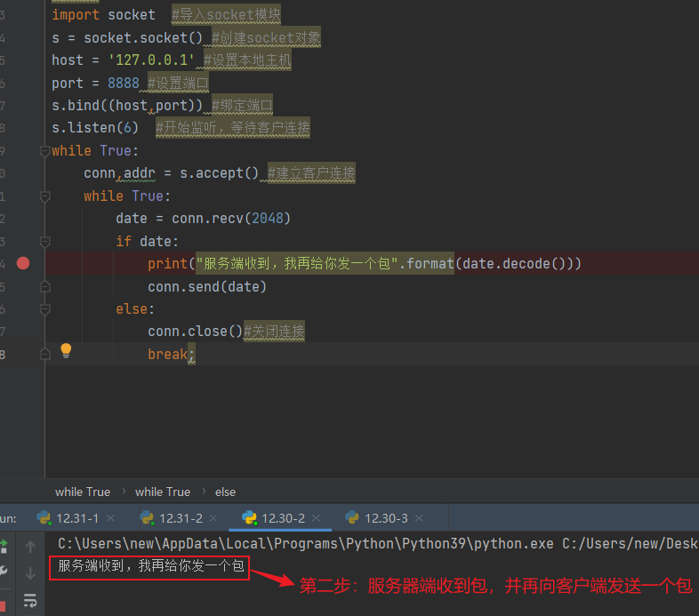Image resolution: width=699 pixels, height=616 pixels.
Task: Click the green rerun icon
Action: coord(4,547)
